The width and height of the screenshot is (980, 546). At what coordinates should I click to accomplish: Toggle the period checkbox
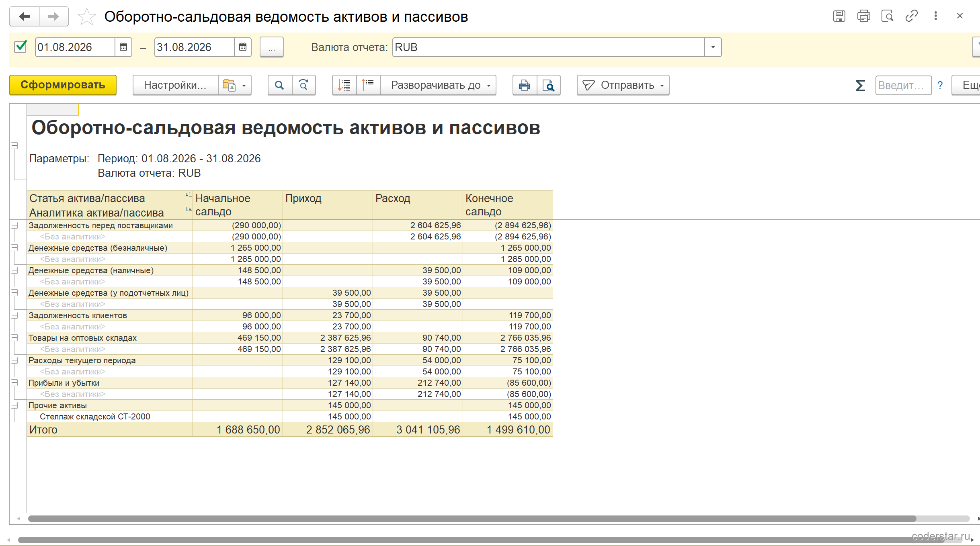click(20, 47)
